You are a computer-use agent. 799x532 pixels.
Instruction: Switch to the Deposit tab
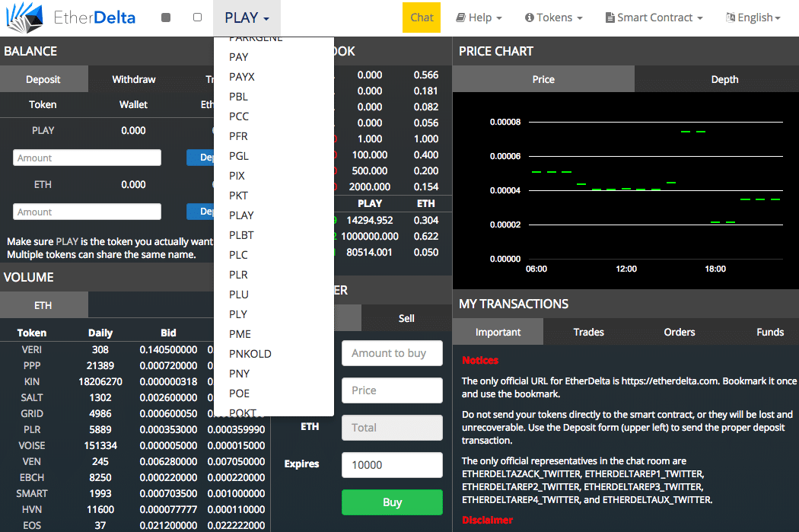pyautogui.click(x=44, y=79)
